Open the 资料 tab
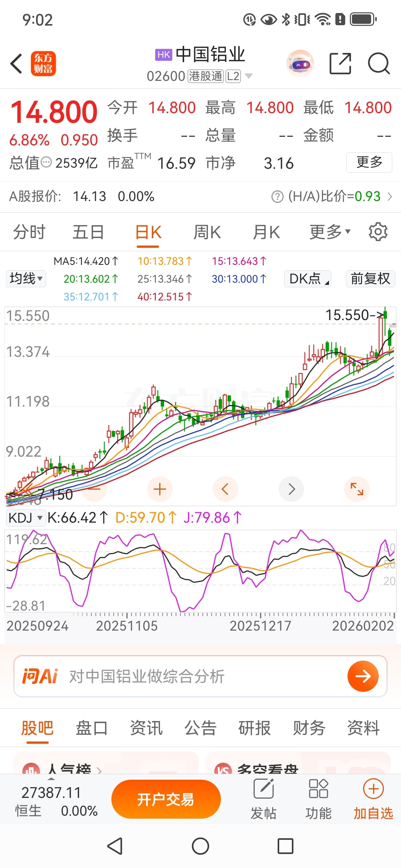Viewport: 401px width, 868px height. pos(363,728)
